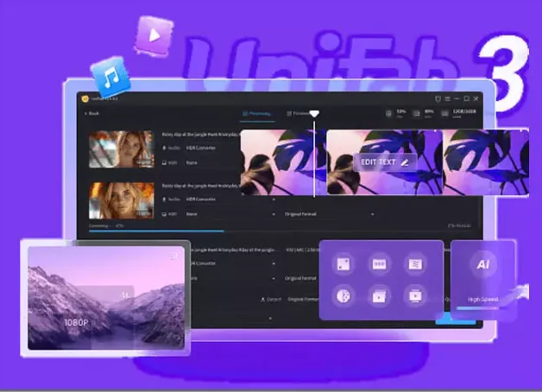Click the monitor HDR icon in the first video row
The height and width of the screenshot is (392, 542).
point(164,162)
